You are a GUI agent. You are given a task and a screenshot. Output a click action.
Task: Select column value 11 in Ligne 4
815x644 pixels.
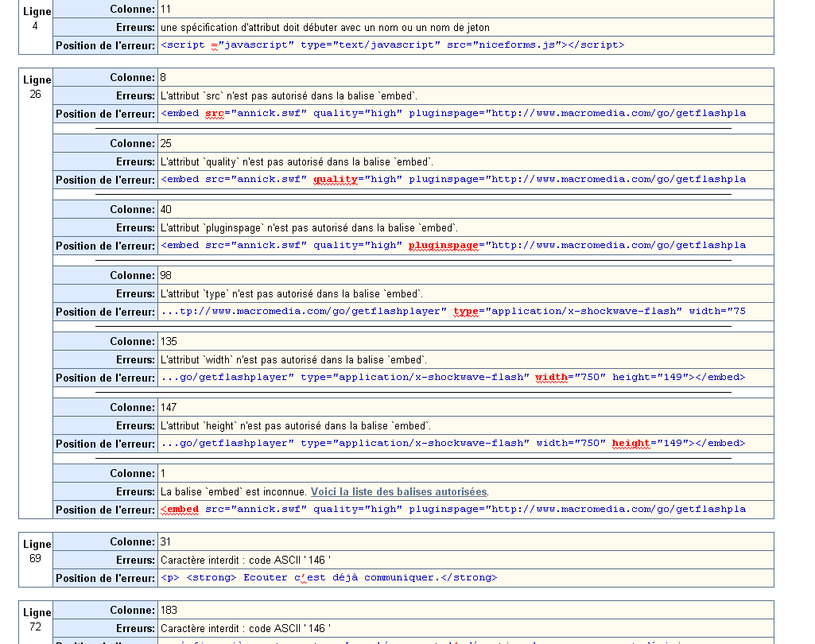[166, 10]
